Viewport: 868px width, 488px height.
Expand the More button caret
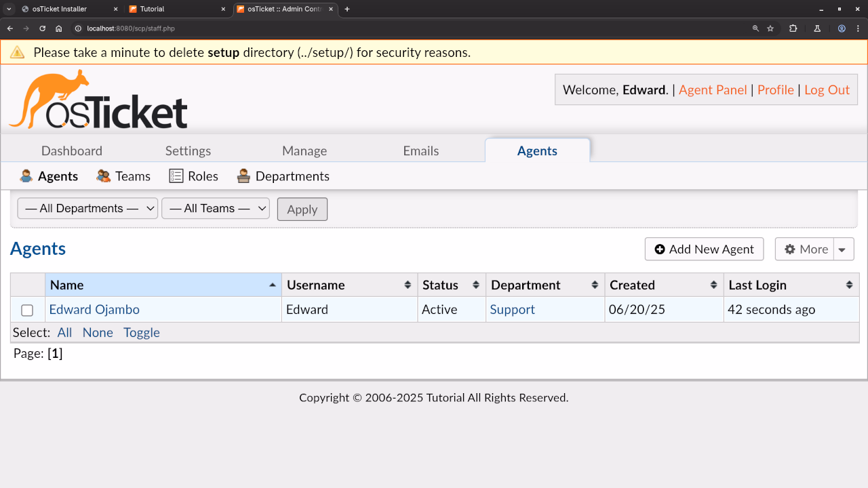click(x=842, y=249)
